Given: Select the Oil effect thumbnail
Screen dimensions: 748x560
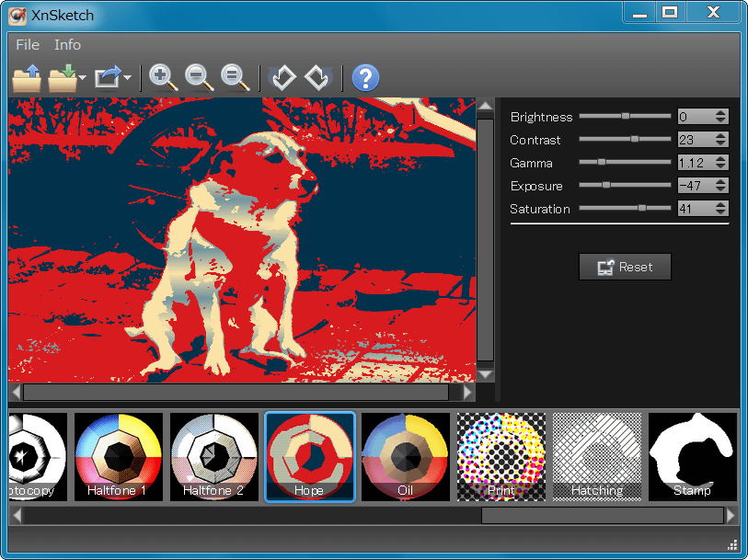Looking at the screenshot, I should (x=406, y=457).
